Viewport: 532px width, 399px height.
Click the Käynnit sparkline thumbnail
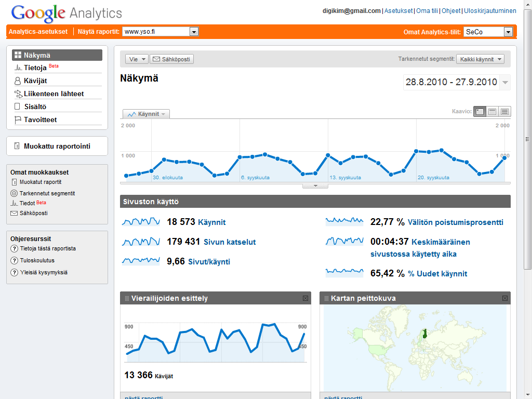click(141, 221)
